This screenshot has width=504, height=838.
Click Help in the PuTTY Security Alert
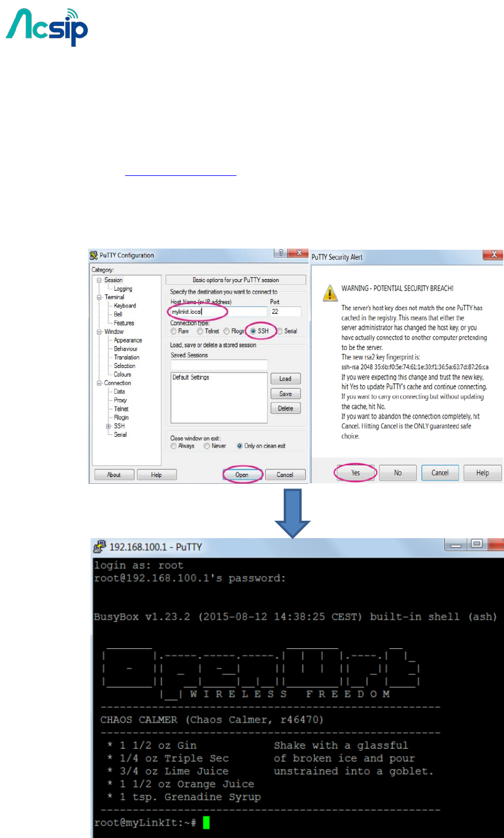click(483, 473)
